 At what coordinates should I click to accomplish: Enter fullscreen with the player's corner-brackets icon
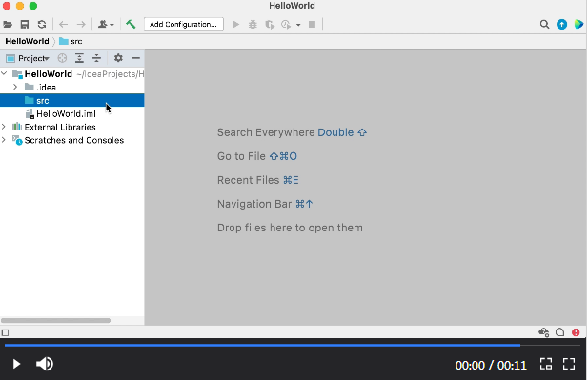click(569, 364)
